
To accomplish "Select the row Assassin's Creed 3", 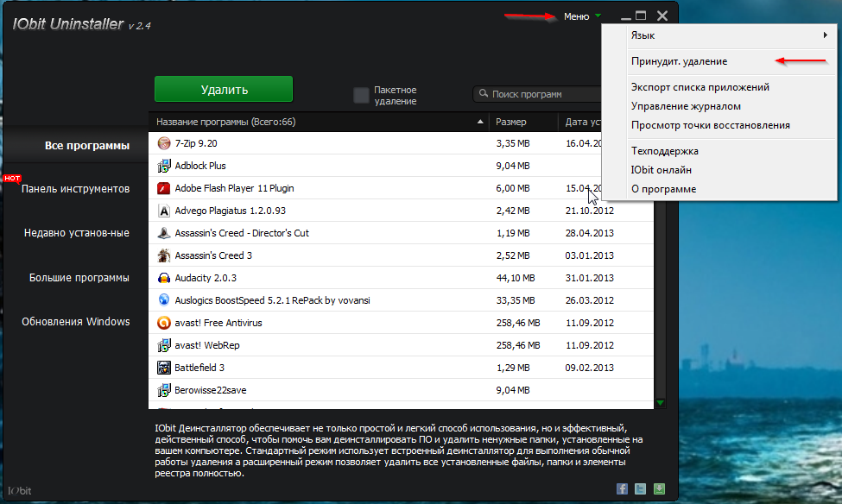I will (401, 255).
